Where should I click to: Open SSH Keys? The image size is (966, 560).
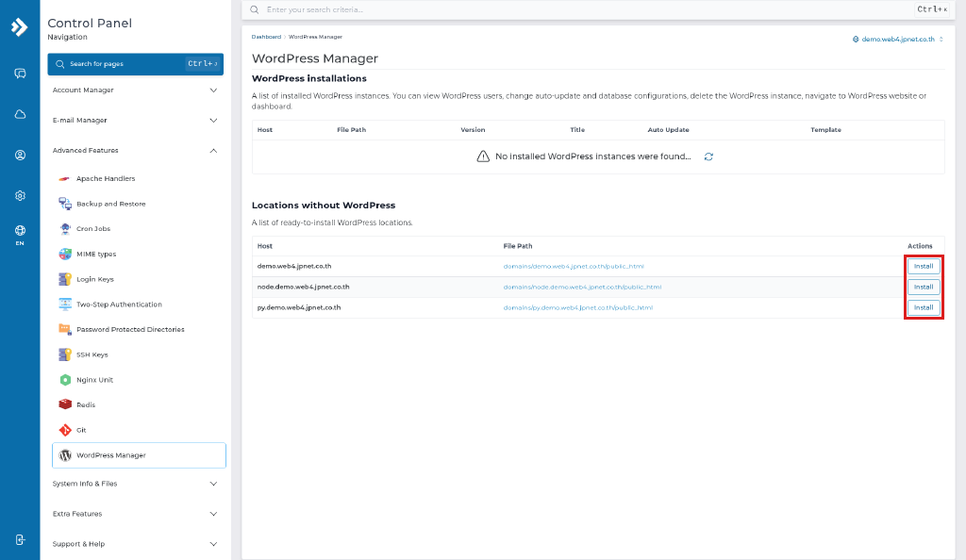92,355
